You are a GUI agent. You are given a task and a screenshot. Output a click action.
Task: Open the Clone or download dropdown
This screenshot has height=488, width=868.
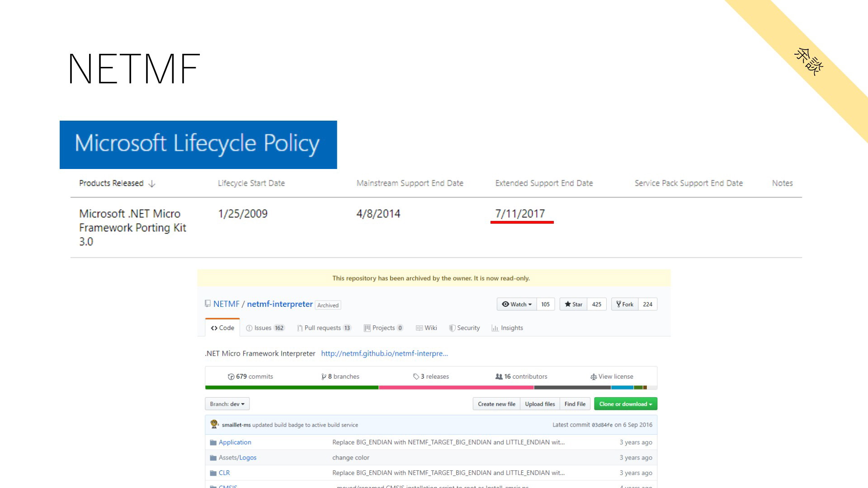[626, 404]
